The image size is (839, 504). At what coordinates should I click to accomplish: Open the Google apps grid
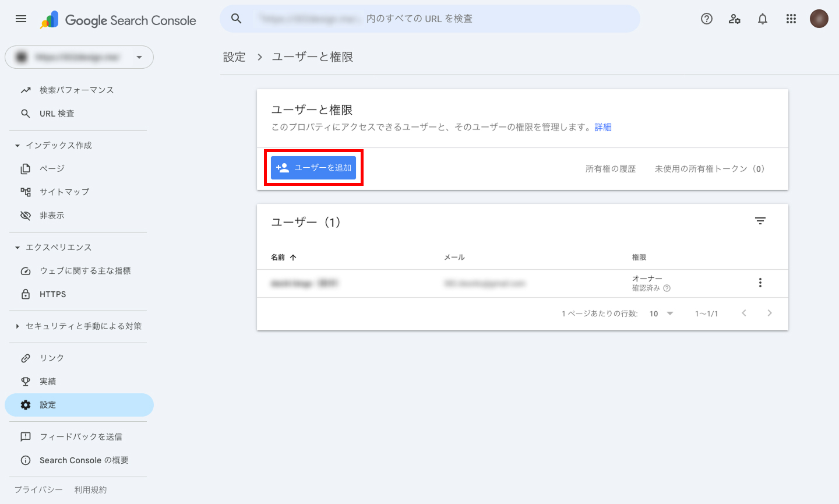791,19
